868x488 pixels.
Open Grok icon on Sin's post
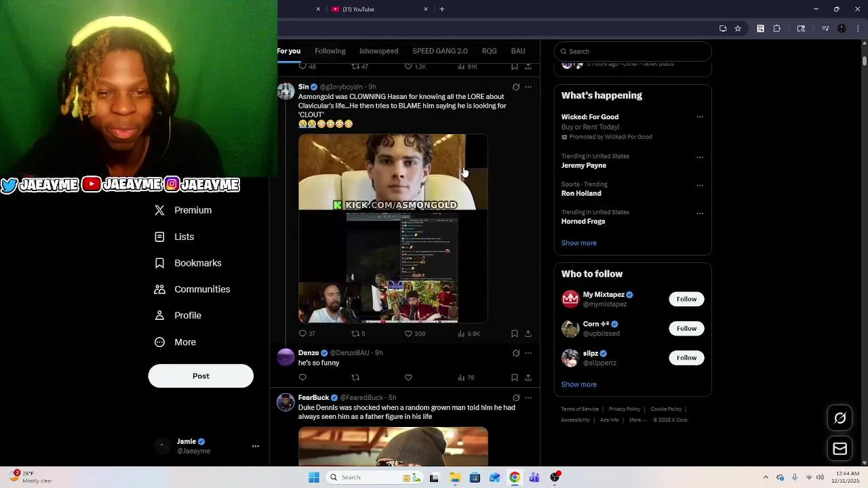pos(516,87)
